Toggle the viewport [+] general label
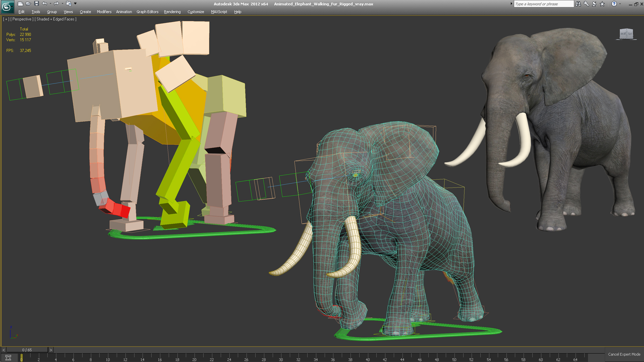The width and height of the screenshot is (644, 362). [x=6, y=19]
